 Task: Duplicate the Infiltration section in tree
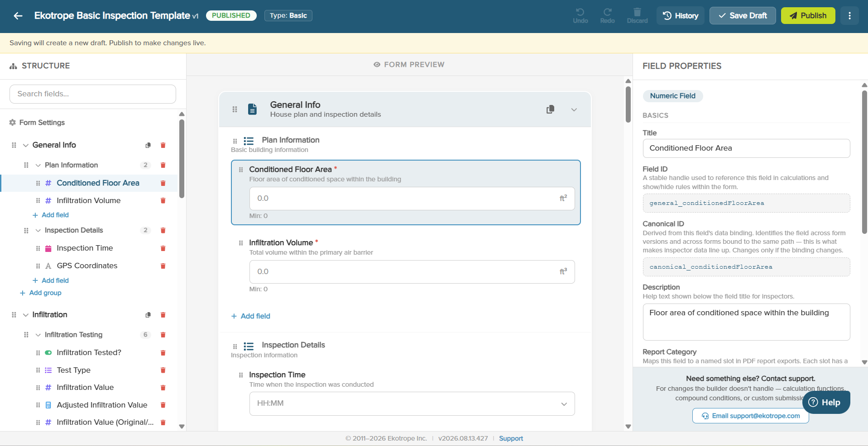pos(148,315)
